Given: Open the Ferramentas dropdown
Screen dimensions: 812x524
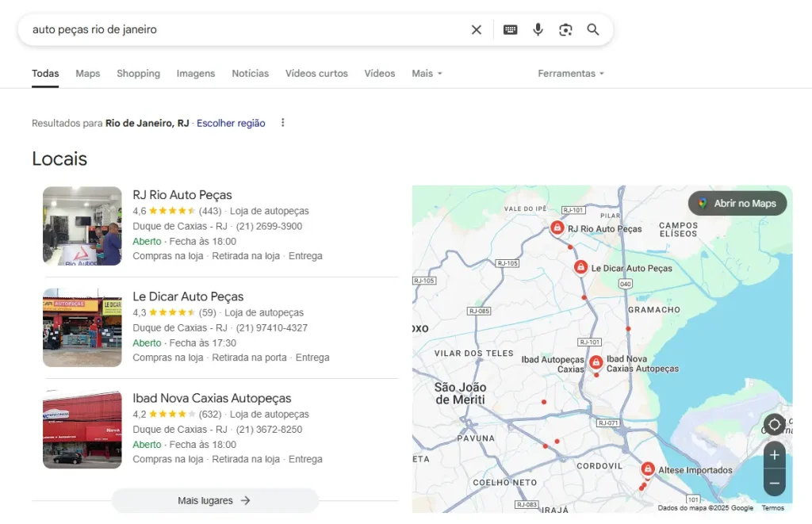Looking at the screenshot, I should coord(571,73).
